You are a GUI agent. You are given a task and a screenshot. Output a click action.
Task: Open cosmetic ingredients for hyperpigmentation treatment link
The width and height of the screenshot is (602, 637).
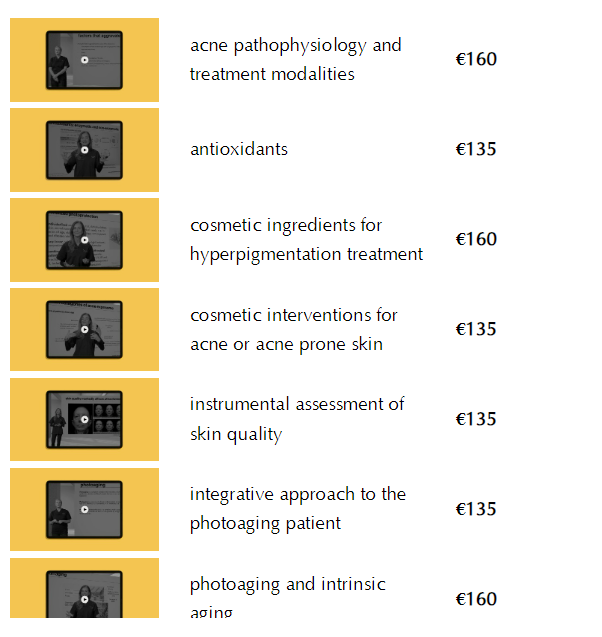[x=306, y=240]
